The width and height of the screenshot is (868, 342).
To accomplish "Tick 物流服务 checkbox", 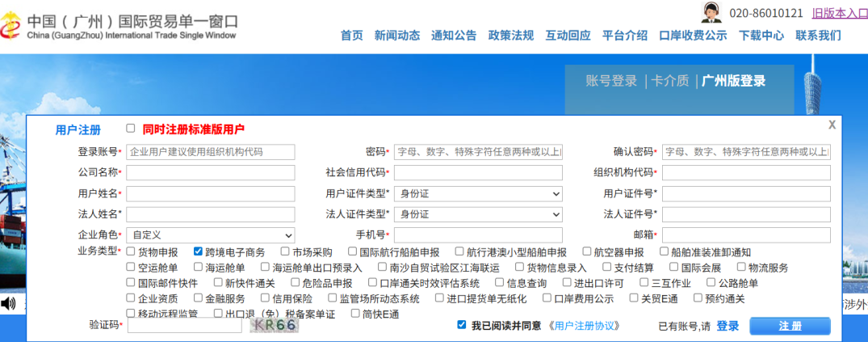I will point(741,267).
